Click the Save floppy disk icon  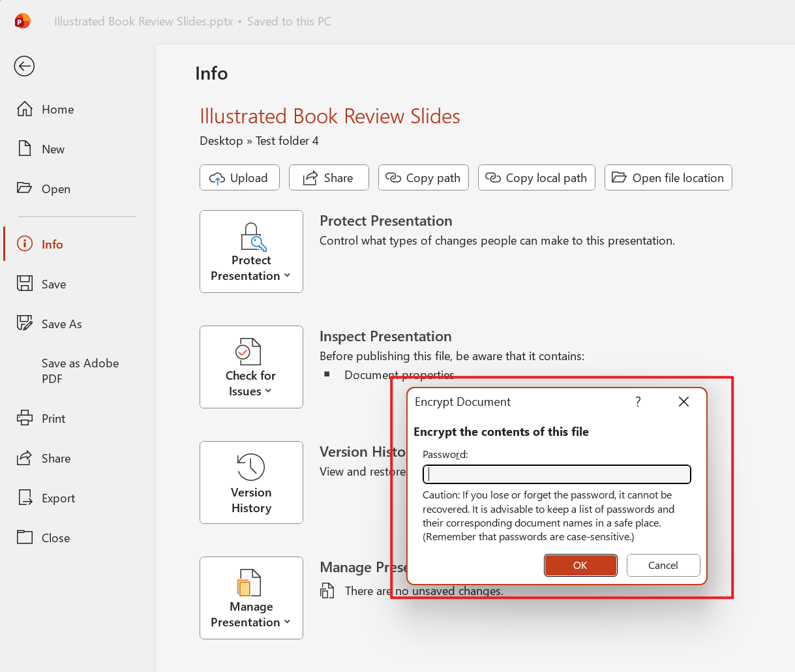(x=25, y=284)
